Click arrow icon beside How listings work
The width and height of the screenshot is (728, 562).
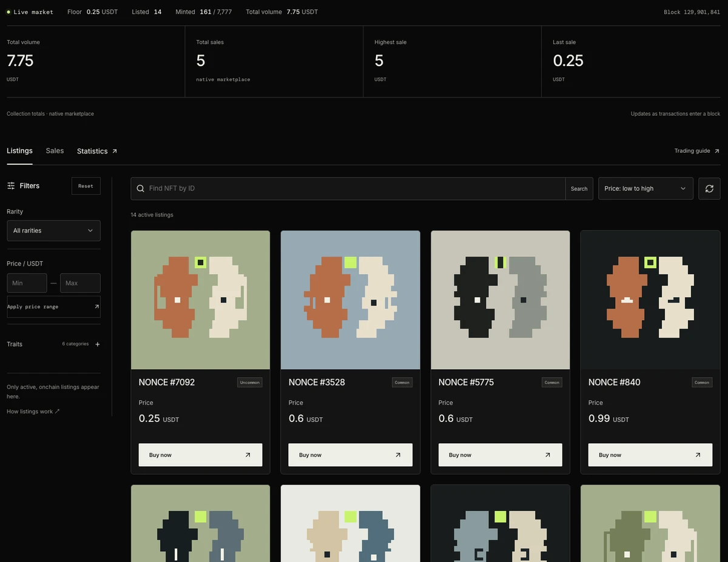pos(58,411)
